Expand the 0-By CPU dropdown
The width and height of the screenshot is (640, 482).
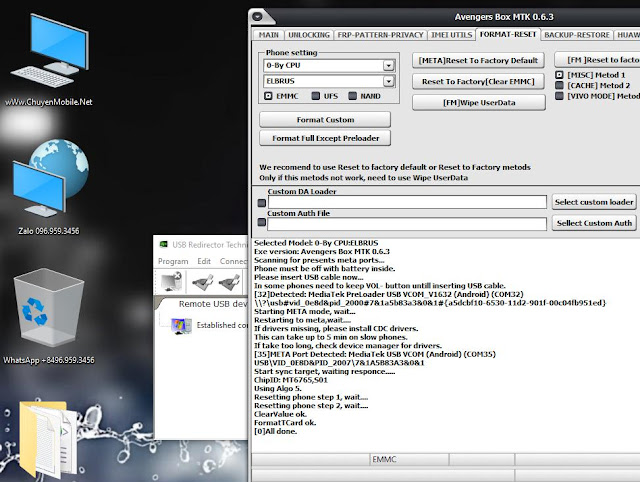click(389, 65)
